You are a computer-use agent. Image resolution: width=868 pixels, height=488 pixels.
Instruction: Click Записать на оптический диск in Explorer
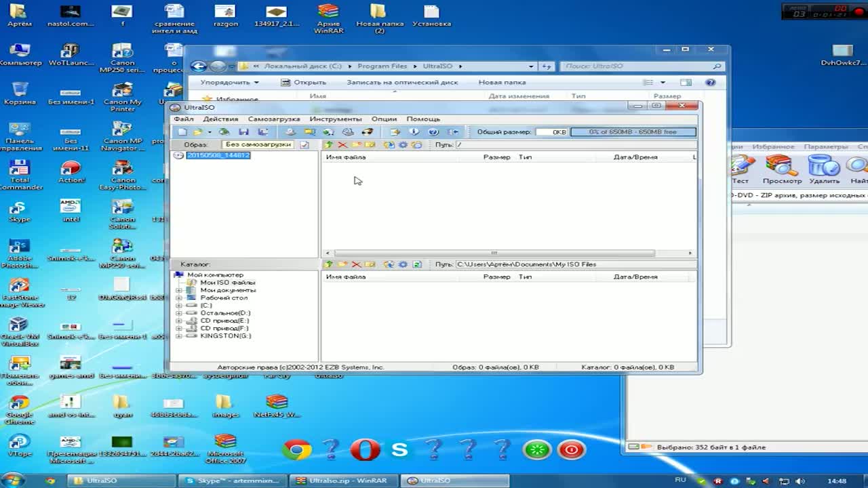pos(402,82)
